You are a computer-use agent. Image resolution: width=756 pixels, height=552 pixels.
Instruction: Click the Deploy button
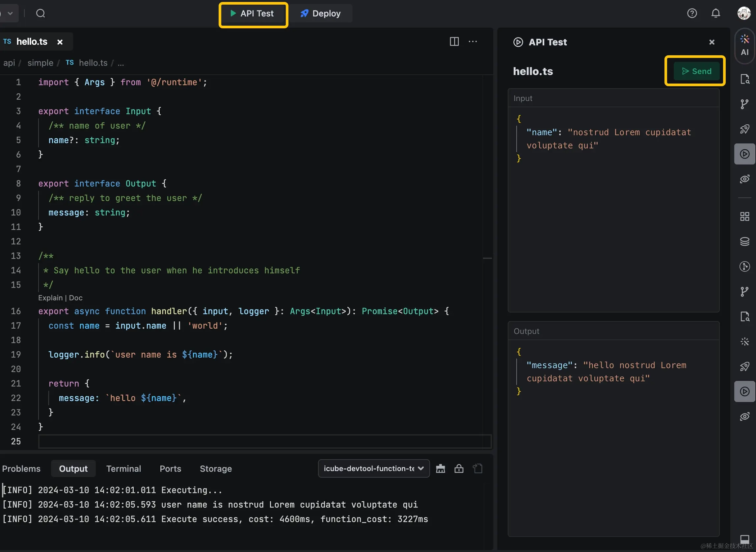(320, 13)
